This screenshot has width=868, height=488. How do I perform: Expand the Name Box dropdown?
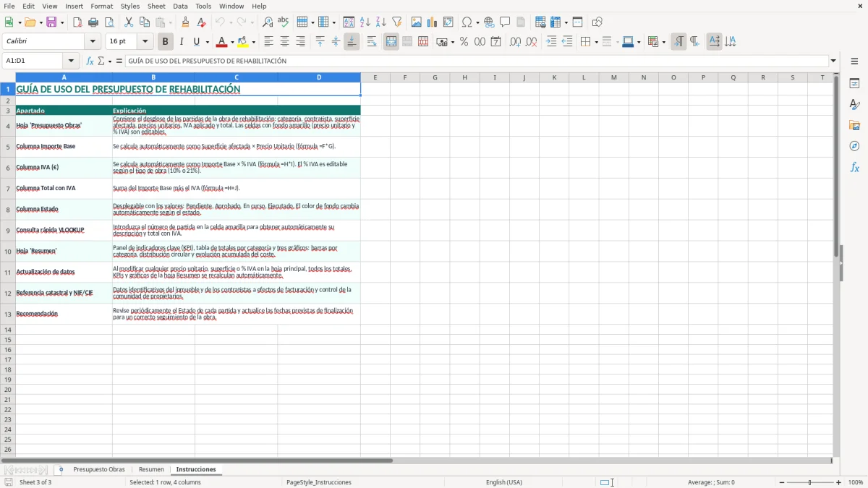point(71,61)
